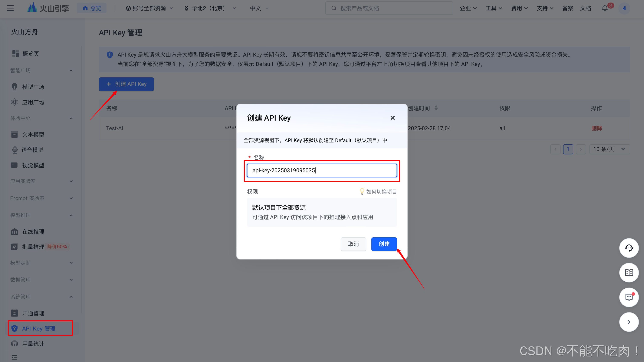Viewport: 644px width, 362px height.
Task: Click the customer service headset icon
Action: pyautogui.click(x=629, y=248)
